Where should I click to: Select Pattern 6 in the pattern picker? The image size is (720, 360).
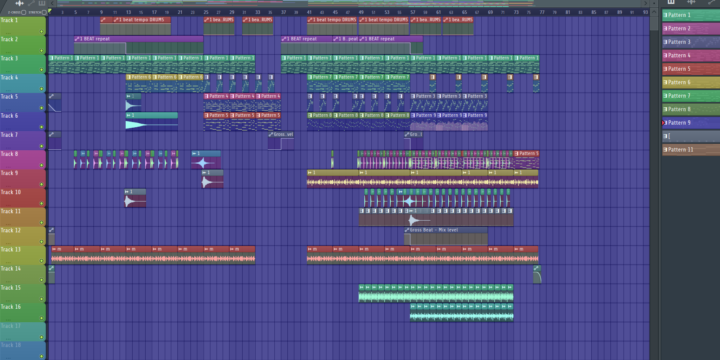coord(691,82)
